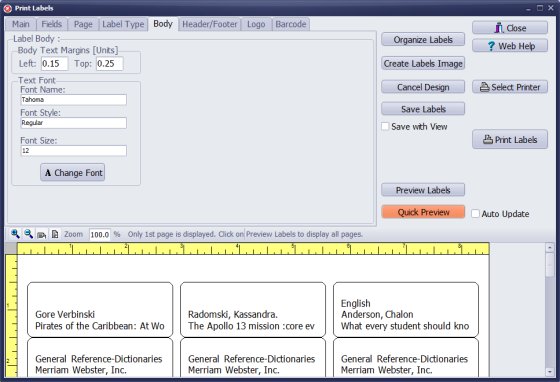The width and height of the screenshot is (560, 382).
Task: Click the fit width preview icon
Action: tap(41, 234)
